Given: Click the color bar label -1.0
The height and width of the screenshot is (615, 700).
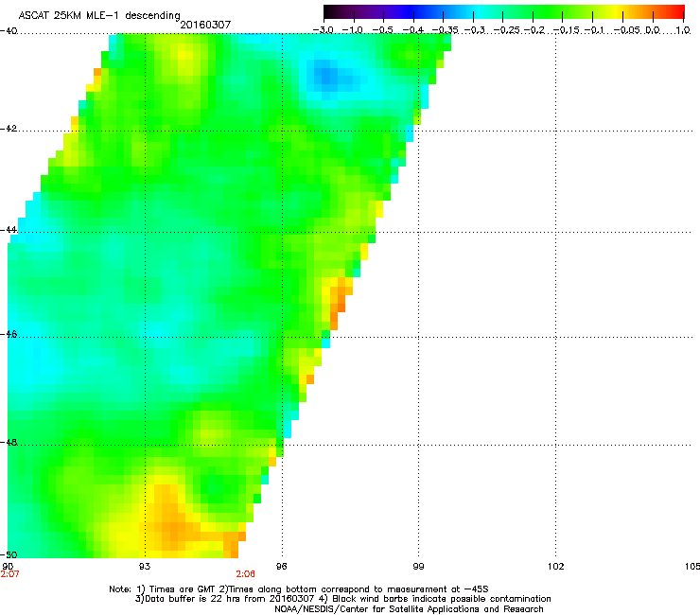Looking at the screenshot, I should (x=353, y=30).
